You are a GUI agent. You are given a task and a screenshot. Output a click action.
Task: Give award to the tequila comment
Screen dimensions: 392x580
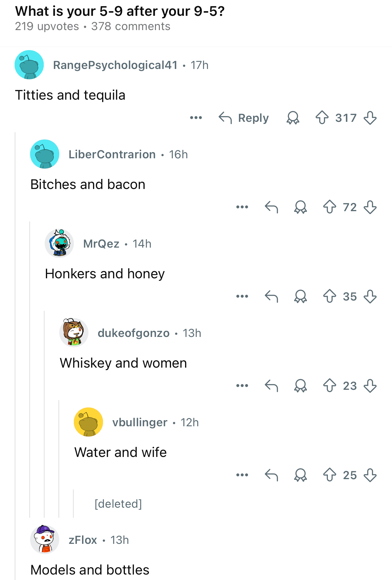[293, 118]
